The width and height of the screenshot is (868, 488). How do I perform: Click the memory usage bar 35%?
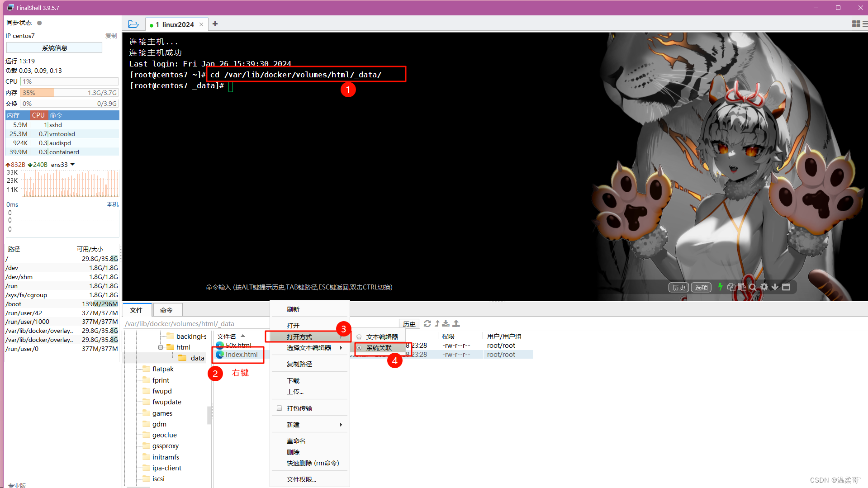point(69,93)
